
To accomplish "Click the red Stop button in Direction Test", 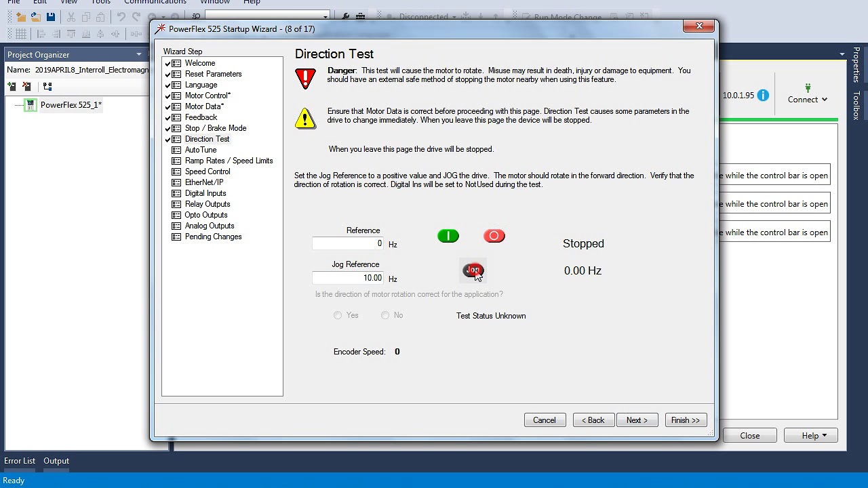I will pyautogui.click(x=494, y=236).
